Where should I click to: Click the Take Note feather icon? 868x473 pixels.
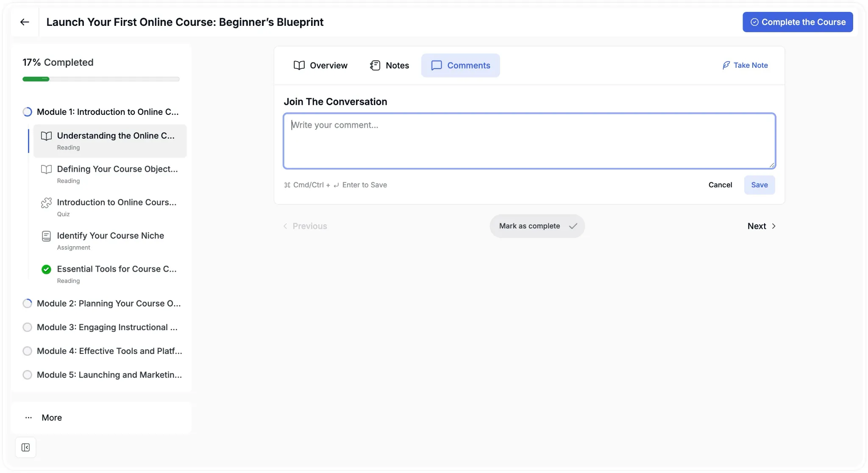coord(726,65)
